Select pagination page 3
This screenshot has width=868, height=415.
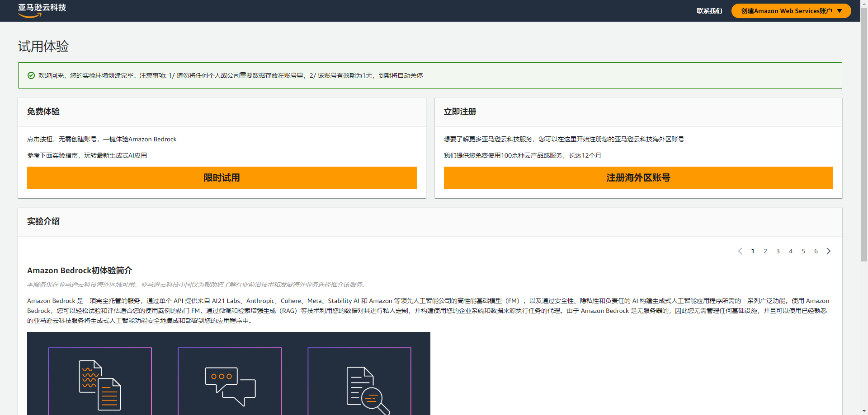point(778,251)
